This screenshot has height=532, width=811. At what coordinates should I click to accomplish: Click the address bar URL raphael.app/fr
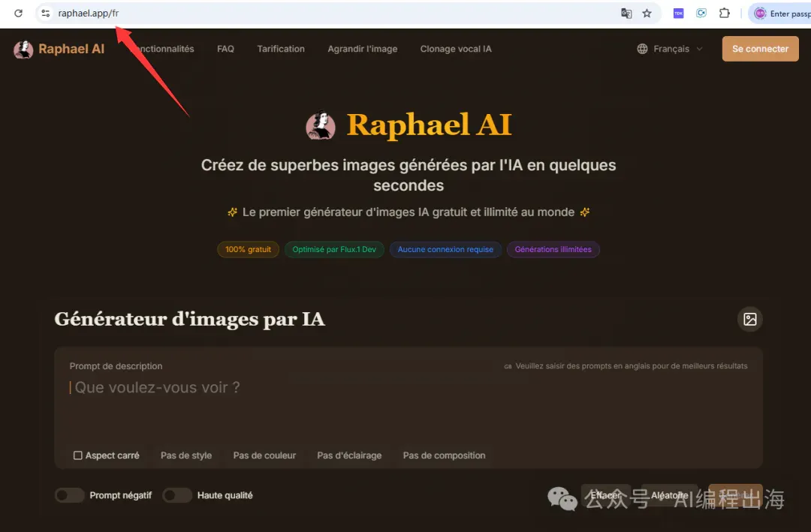89,14
